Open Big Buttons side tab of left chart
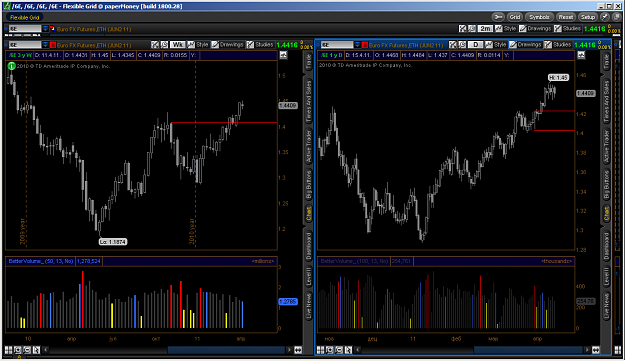625x361 pixels. [309, 185]
